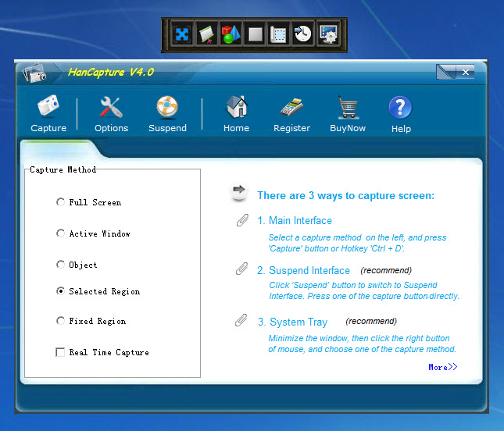
Task: Click the HanCapture camera logo in title bar
Action: click(x=34, y=73)
